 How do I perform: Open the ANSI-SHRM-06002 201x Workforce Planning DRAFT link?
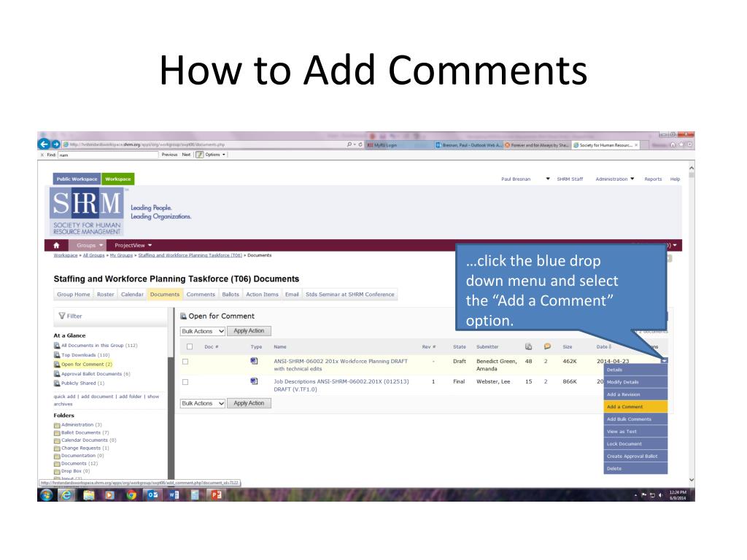click(341, 365)
